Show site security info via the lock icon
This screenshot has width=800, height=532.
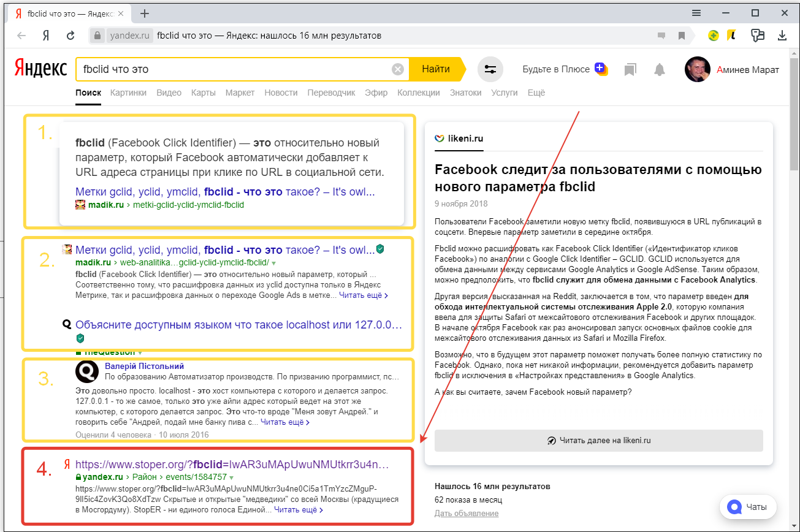pos(97,36)
